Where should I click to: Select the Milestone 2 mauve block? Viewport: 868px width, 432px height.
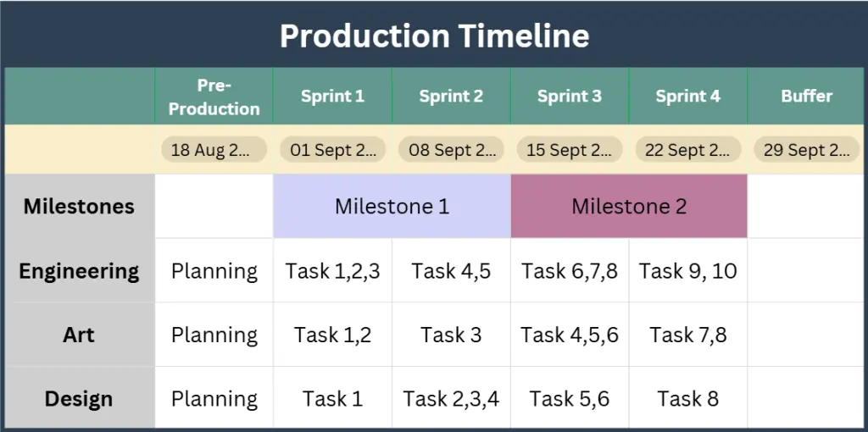coord(629,206)
